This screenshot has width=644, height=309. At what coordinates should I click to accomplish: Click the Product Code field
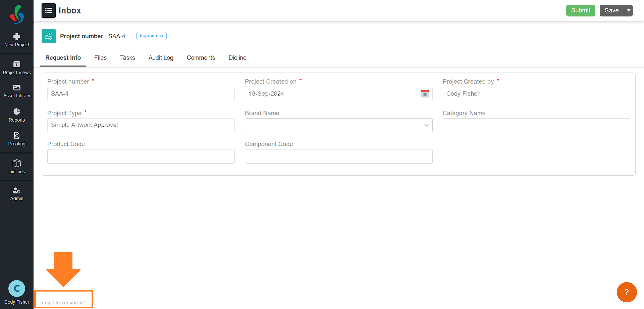(x=141, y=157)
